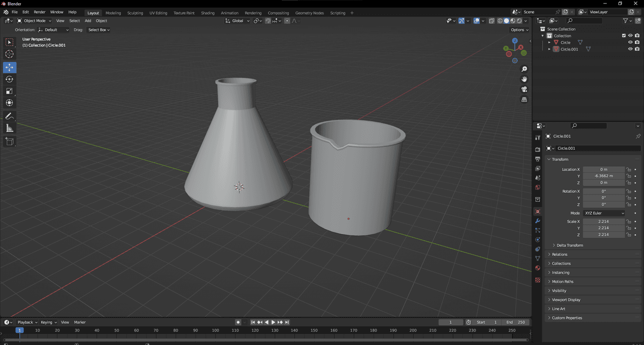Image resolution: width=644 pixels, height=345 pixels.
Task: Select the Move tool in toolbar
Action: click(10, 67)
